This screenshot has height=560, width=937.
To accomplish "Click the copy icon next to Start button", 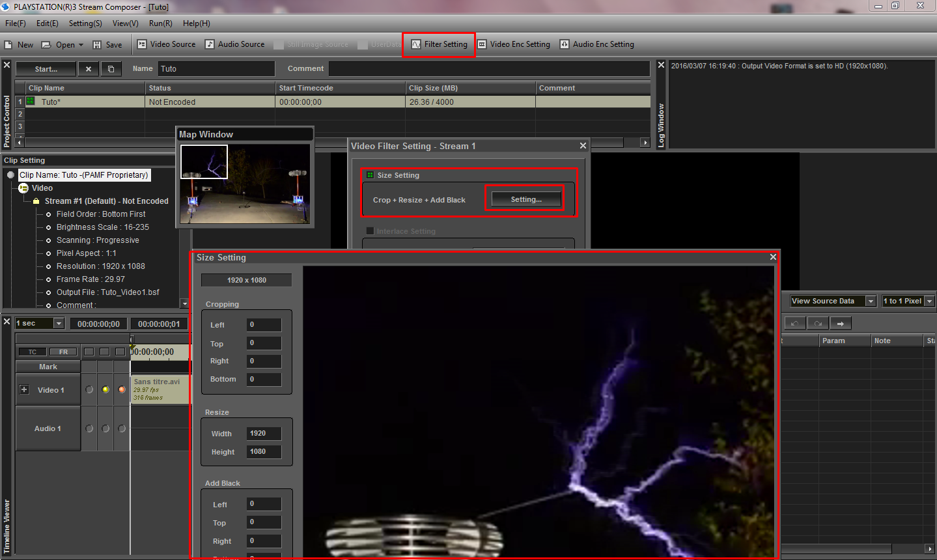I will (x=111, y=69).
